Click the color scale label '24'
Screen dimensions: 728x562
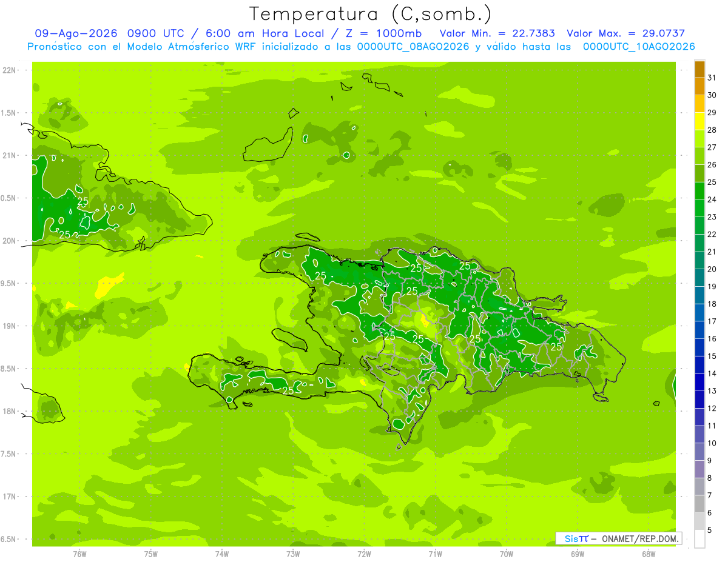[x=712, y=199]
